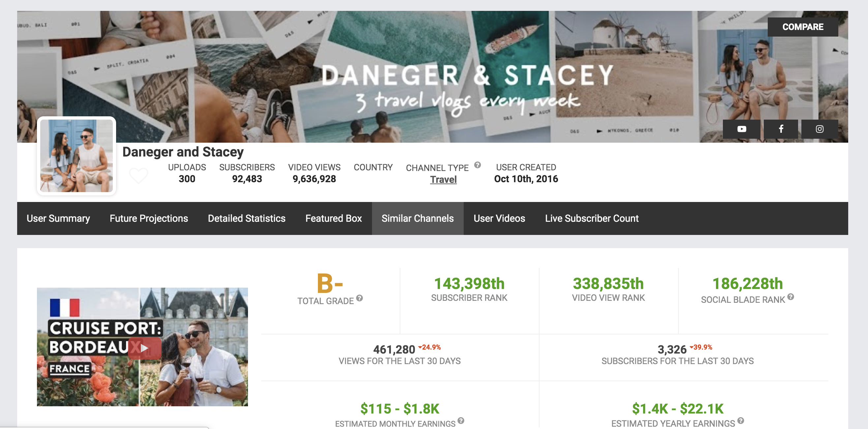Click Estimated Yearly Earnings help icon
This screenshot has width=868, height=429.
[x=740, y=420]
